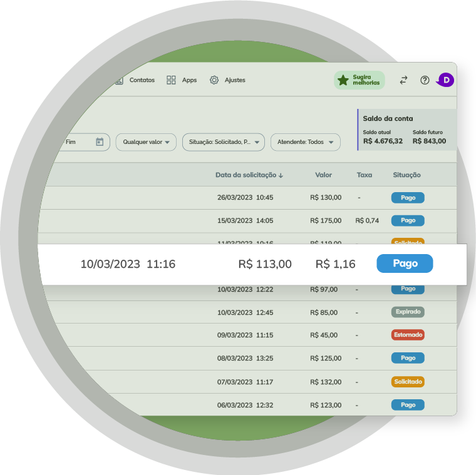Select the date 10/03/2023 12:22
476x475 pixels.
pyautogui.click(x=245, y=289)
